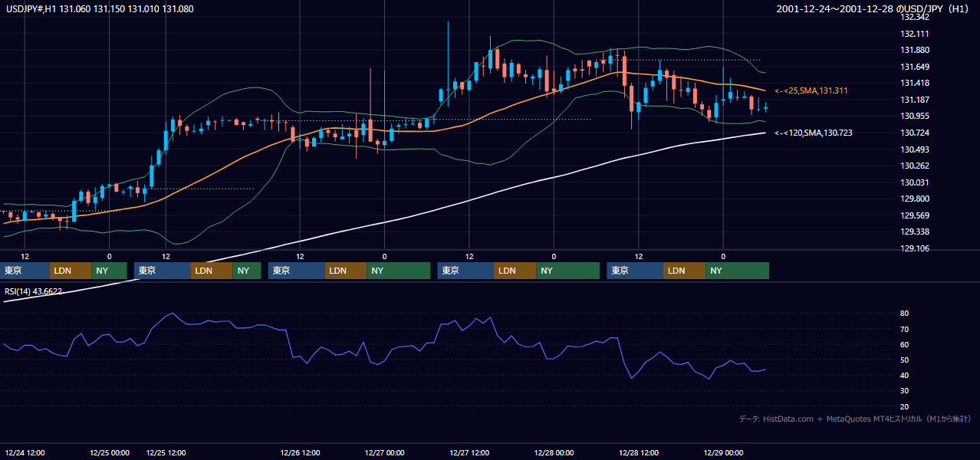
Task: Click the 12/25 12:00 date label
Action: [166, 453]
